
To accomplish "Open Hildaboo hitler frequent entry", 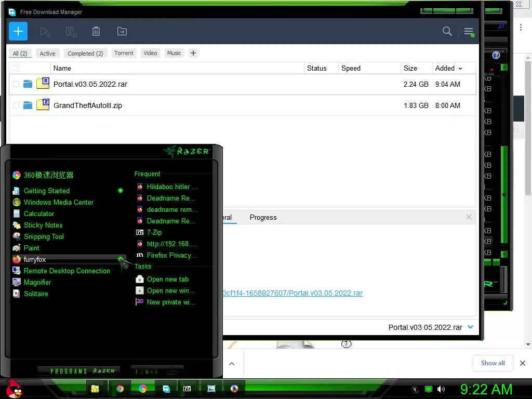I will coord(167,187).
